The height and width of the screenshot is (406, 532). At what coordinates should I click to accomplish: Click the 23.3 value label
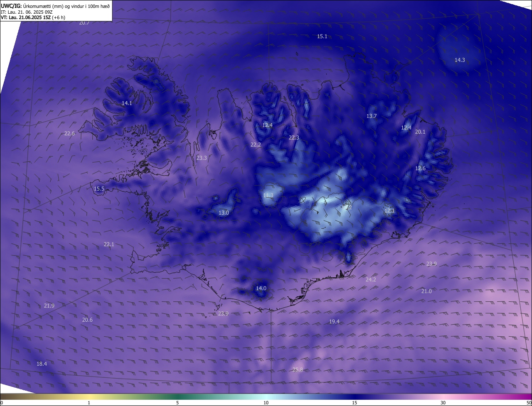[202, 158]
